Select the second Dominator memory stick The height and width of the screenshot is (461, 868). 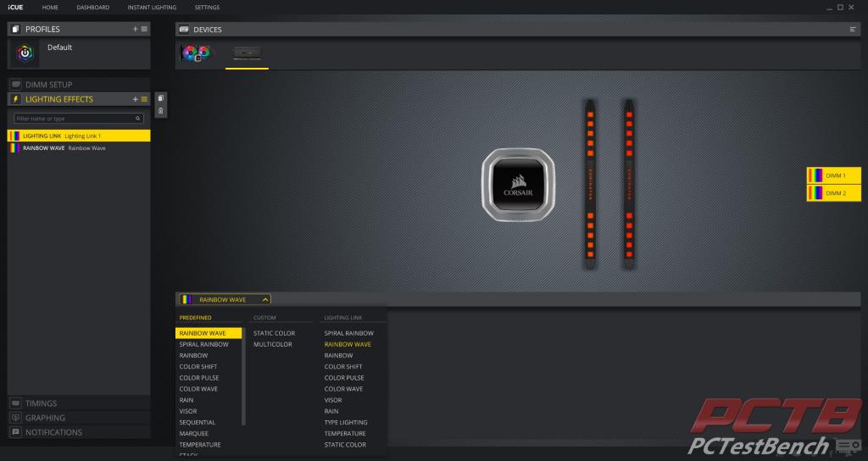tap(629, 184)
